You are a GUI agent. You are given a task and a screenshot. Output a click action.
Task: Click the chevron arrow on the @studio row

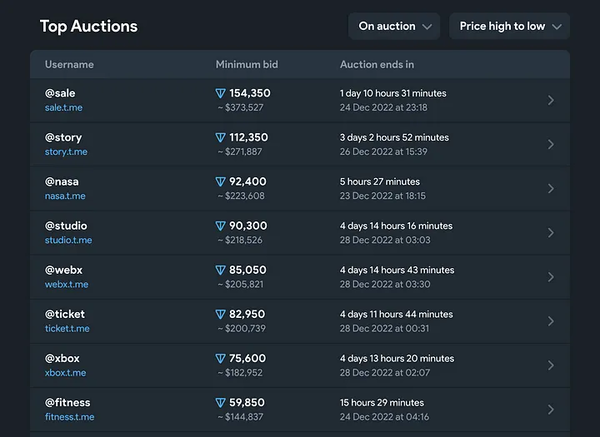(551, 233)
